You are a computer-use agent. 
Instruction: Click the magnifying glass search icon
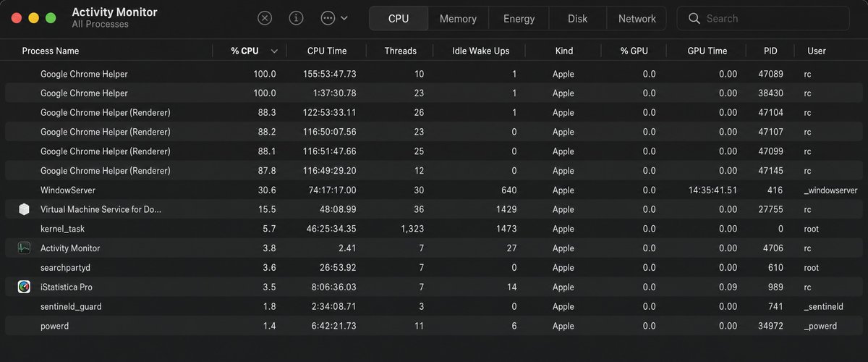pyautogui.click(x=694, y=18)
